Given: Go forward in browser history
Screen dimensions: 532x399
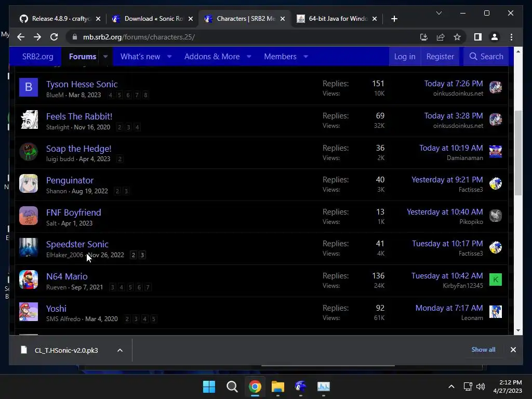Looking at the screenshot, I should (x=37, y=37).
